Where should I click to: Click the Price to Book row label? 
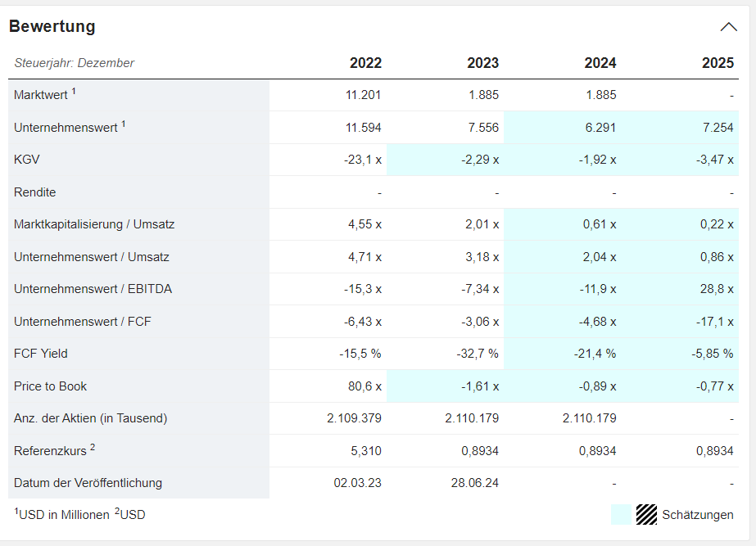tap(50, 386)
